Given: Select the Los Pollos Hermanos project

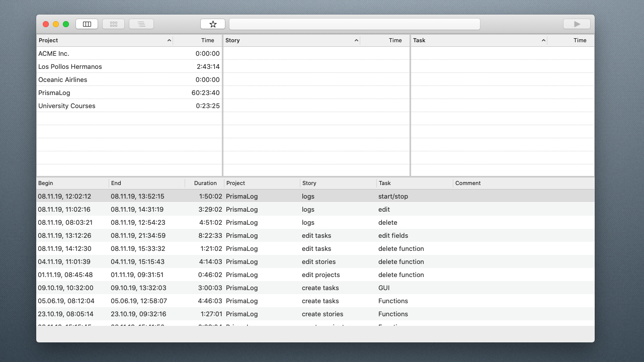Looking at the screenshot, I should [x=129, y=66].
